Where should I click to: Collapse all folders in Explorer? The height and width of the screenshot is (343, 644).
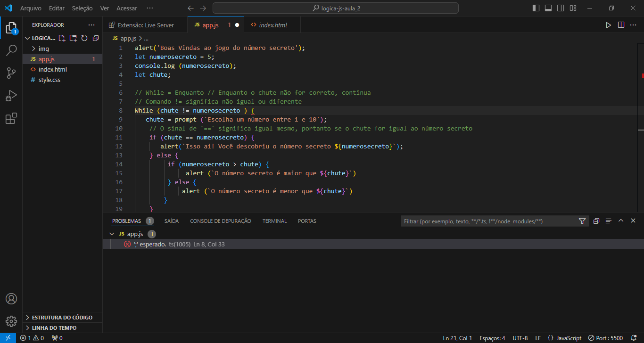click(x=96, y=38)
